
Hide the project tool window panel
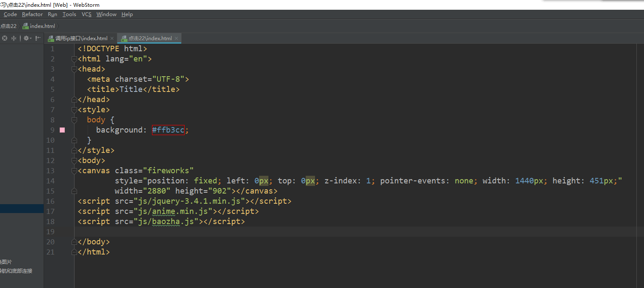38,38
